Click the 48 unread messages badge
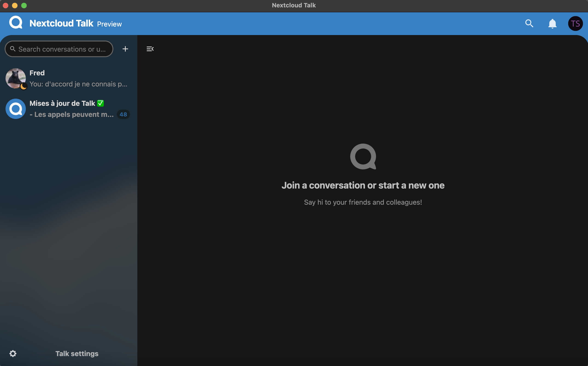The height and width of the screenshot is (366, 588). click(123, 114)
